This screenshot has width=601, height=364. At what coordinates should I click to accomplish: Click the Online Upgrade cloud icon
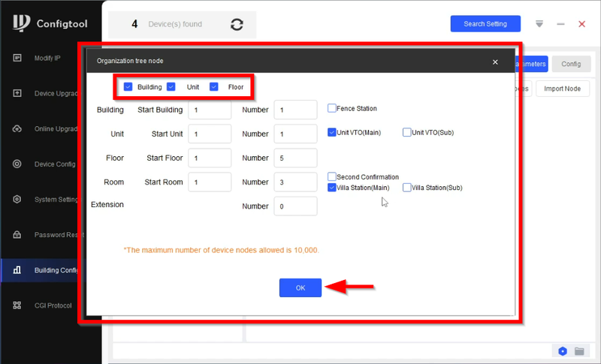tap(17, 128)
